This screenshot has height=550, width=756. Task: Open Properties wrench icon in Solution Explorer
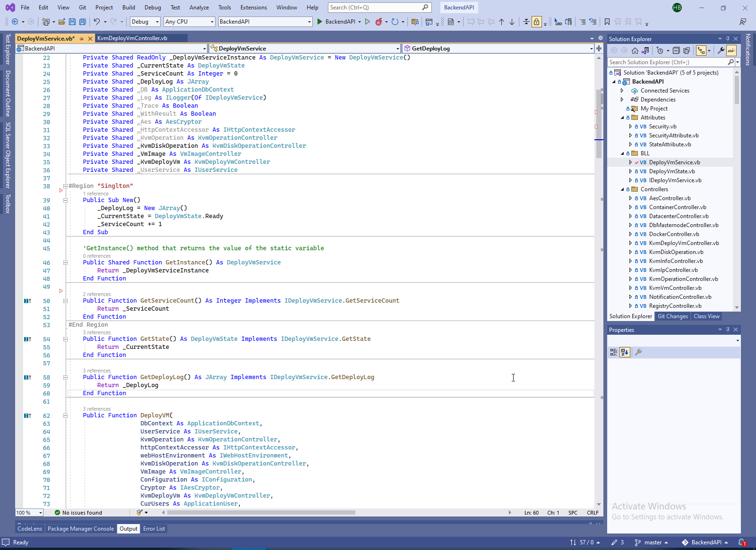coord(721,51)
